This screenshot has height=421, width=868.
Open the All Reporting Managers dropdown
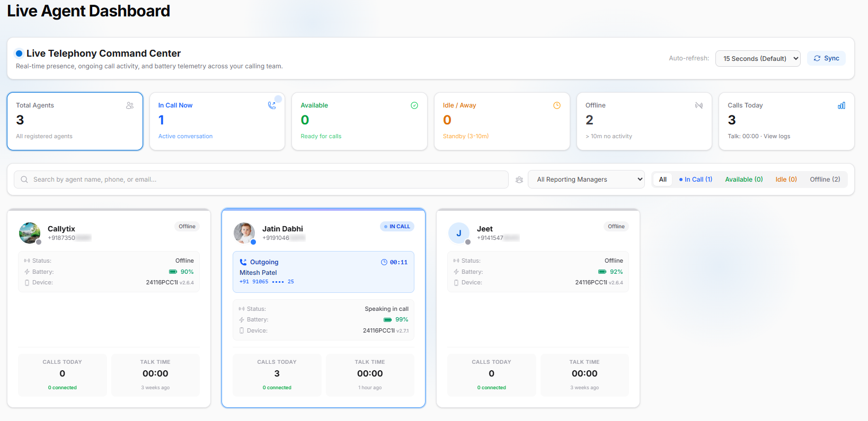[x=586, y=180]
